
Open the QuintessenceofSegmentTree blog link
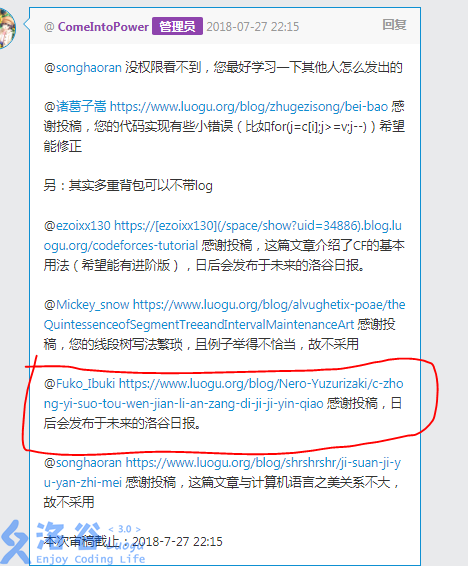pos(224,314)
